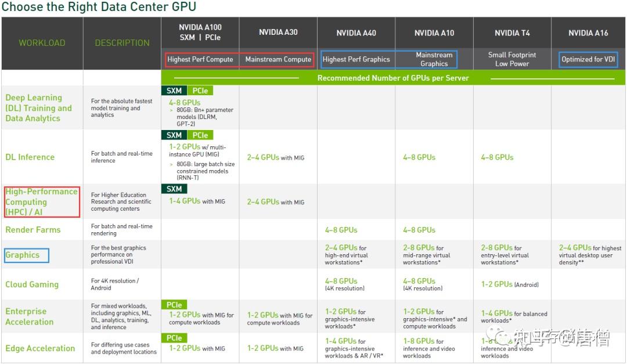Expand the Small Footprint Low Power label
Screen dimensions: 627x364
[512, 59]
